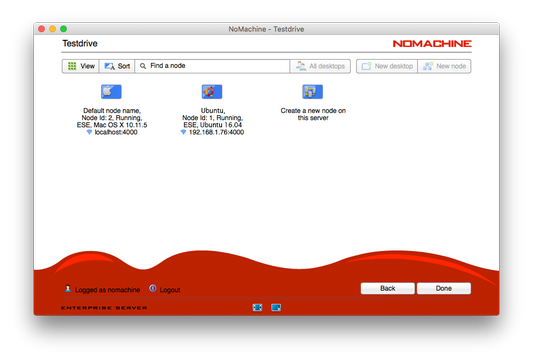Open the Ubuntu node icon
Viewport: 533px width, 364px height.
point(212,92)
